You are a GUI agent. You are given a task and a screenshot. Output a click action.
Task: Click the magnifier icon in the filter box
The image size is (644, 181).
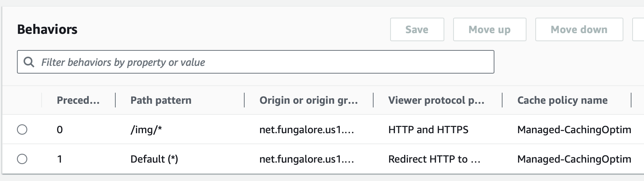tap(29, 62)
